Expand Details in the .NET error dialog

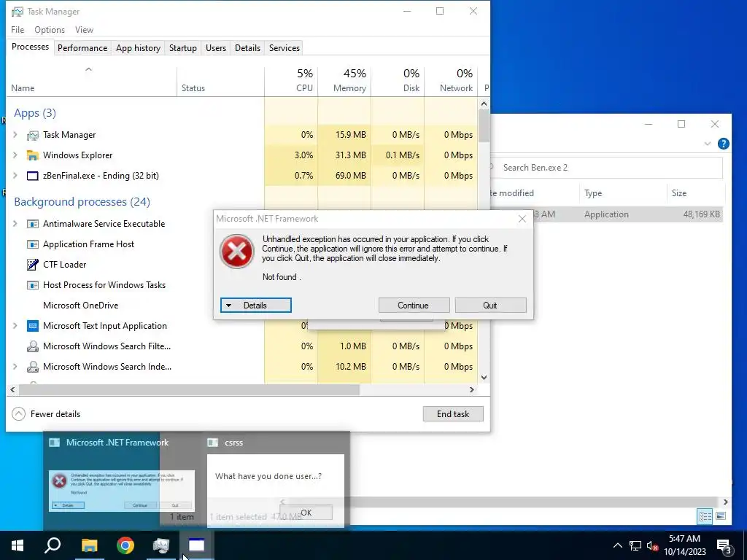coord(256,306)
